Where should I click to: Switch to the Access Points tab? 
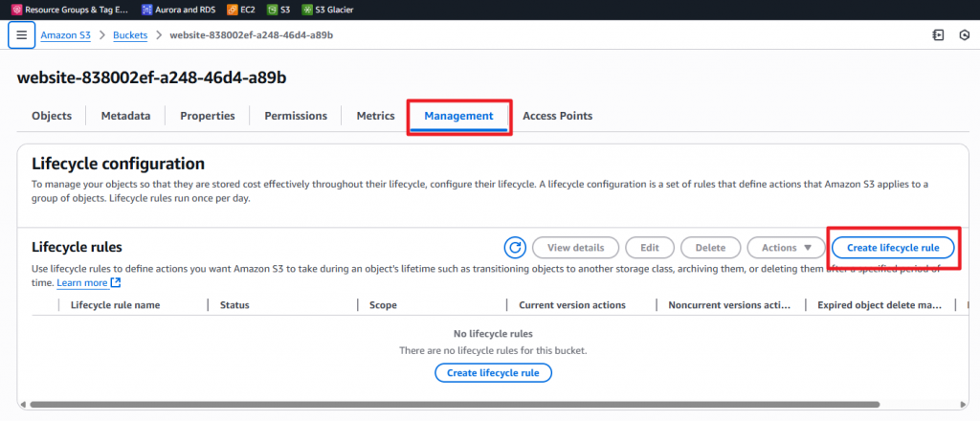pyautogui.click(x=558, y=116)
